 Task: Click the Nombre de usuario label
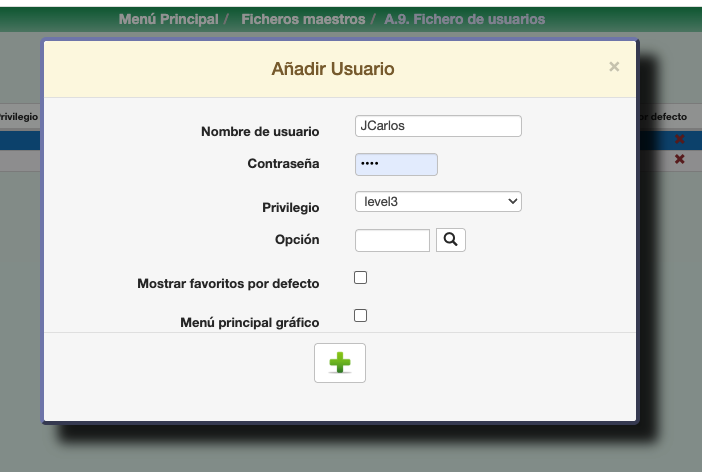coord(260,132)
